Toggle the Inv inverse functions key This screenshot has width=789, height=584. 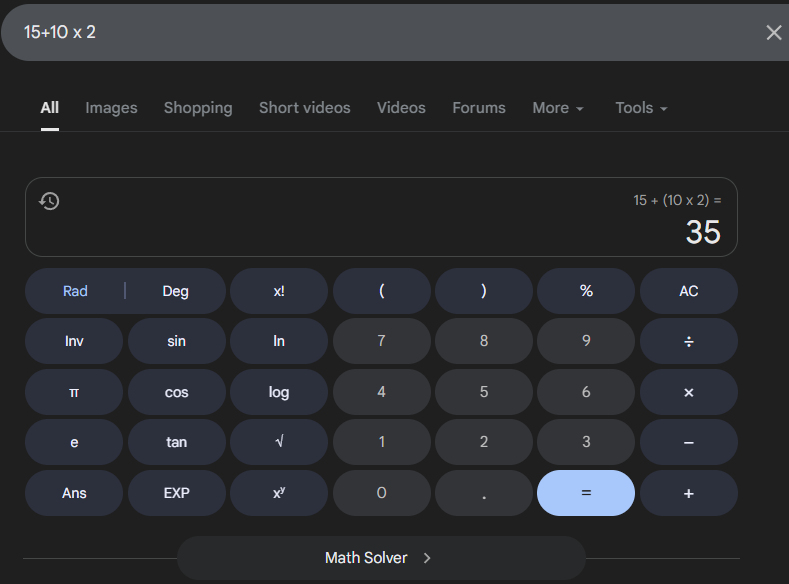tap(74, 341)
